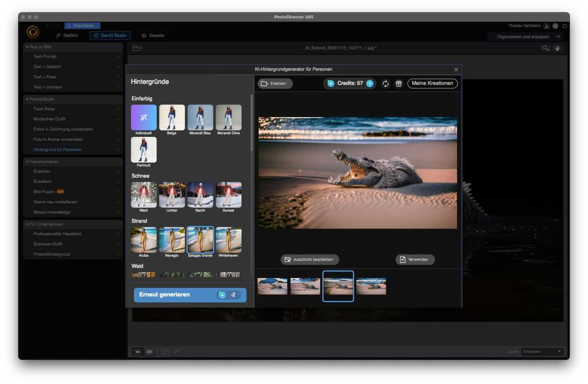
Task: Select the second generated result thumbnail
Action: tap(305, 286)
